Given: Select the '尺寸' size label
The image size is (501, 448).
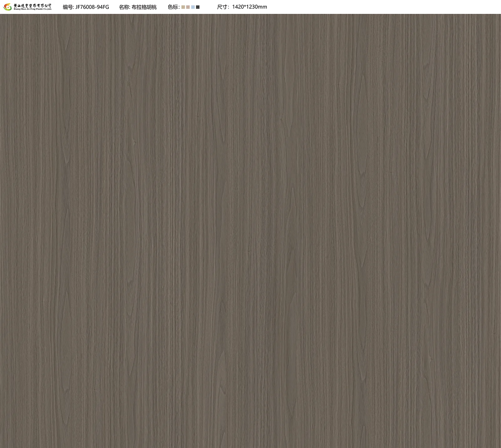Looking at the screenshot, I should coord(223,7).
